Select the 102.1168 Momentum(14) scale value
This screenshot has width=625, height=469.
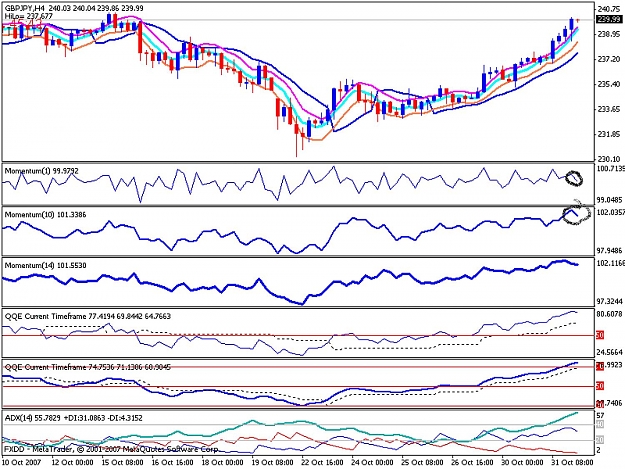click(611, 263)
